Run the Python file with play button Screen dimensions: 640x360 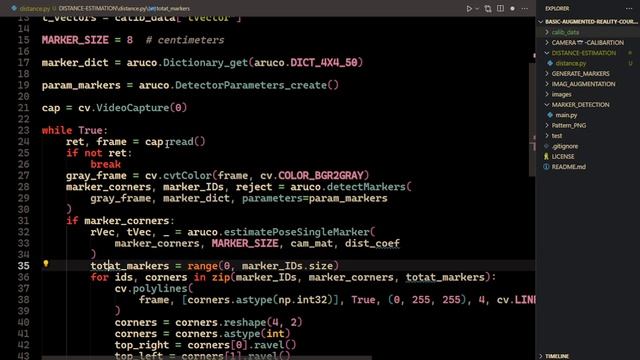[469, 9]
